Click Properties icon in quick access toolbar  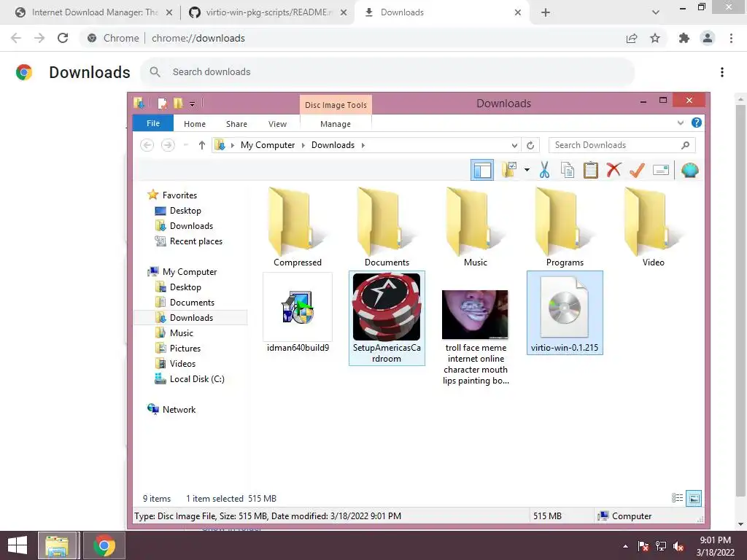(163, 103)
